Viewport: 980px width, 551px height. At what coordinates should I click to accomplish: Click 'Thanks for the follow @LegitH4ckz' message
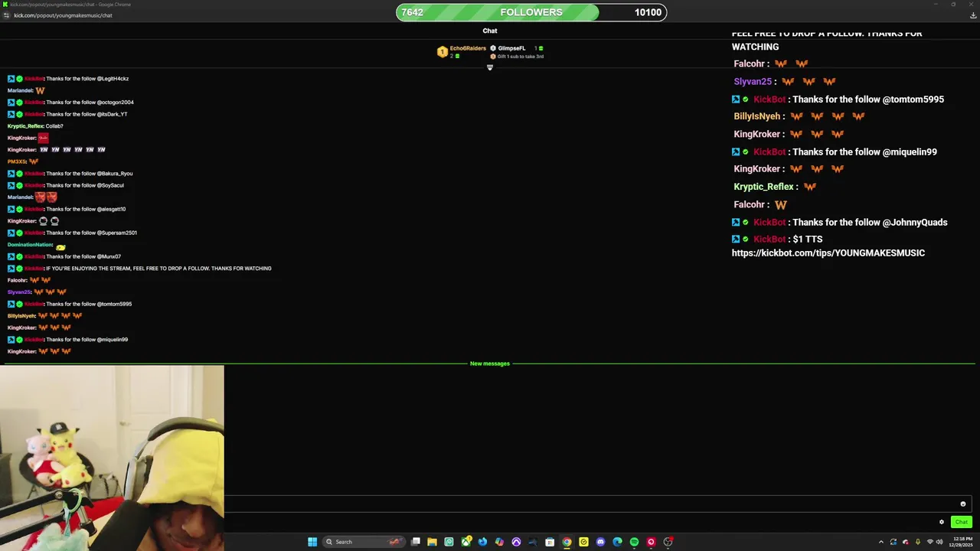tap(87, 79)
